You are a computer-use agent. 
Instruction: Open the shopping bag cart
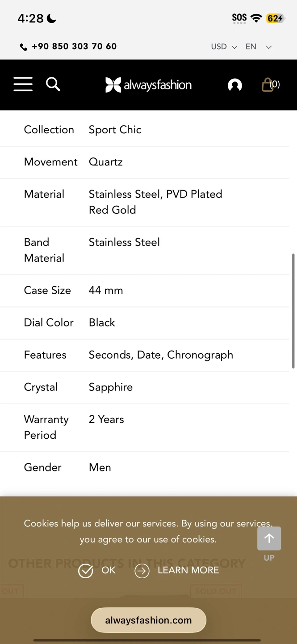coord(269,85)
